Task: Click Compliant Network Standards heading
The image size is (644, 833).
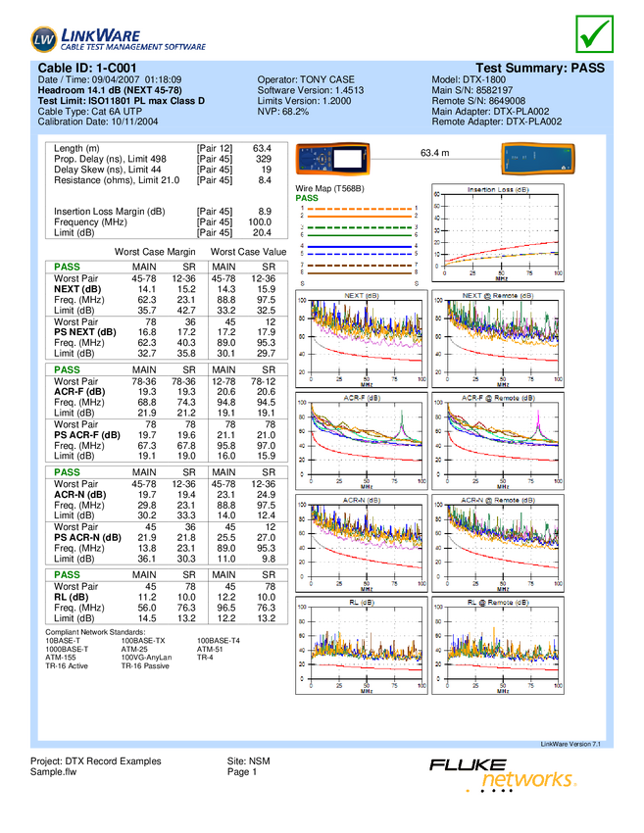Action: pyautogui.click(x=95, y=632)
